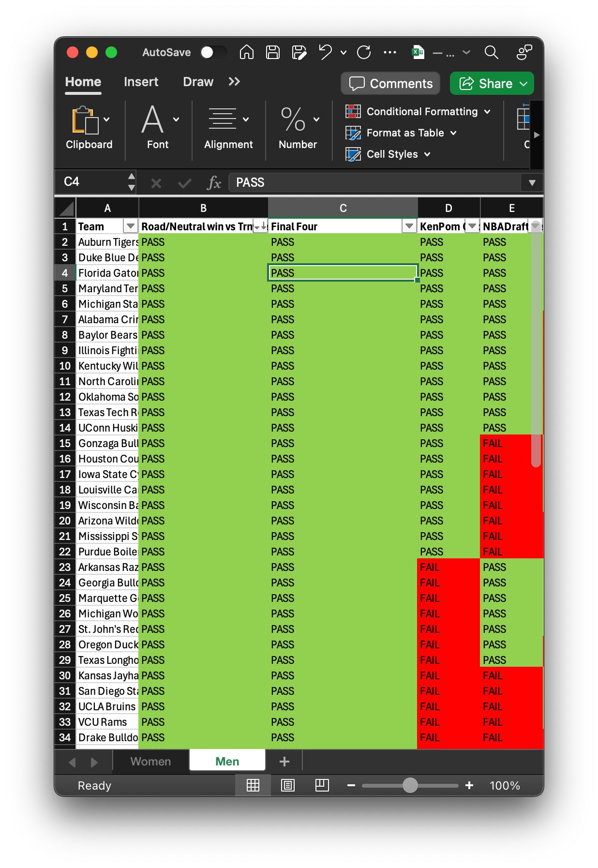Click the fx insert function icon

tap(214, 183)
